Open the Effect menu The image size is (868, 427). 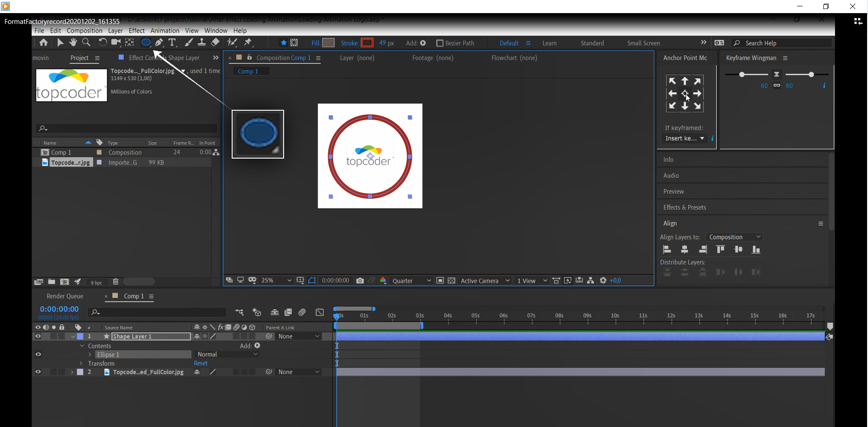[136, 31]
